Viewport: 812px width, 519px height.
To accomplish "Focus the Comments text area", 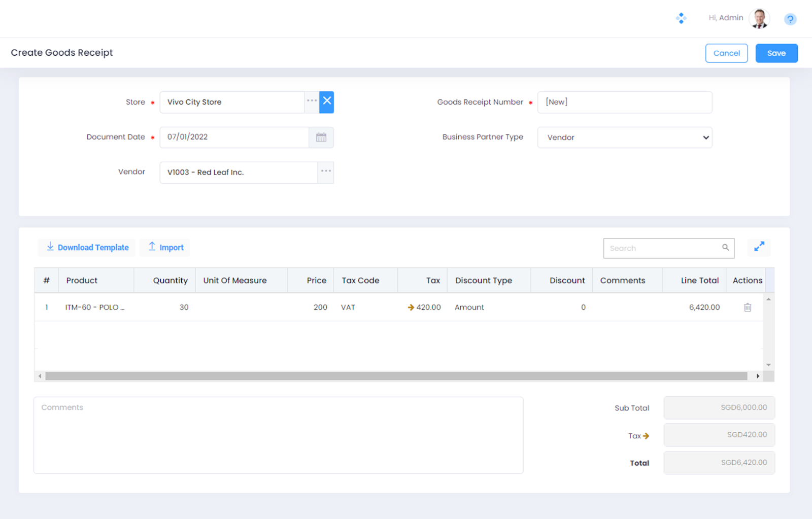I will click(x=278, y=435).
